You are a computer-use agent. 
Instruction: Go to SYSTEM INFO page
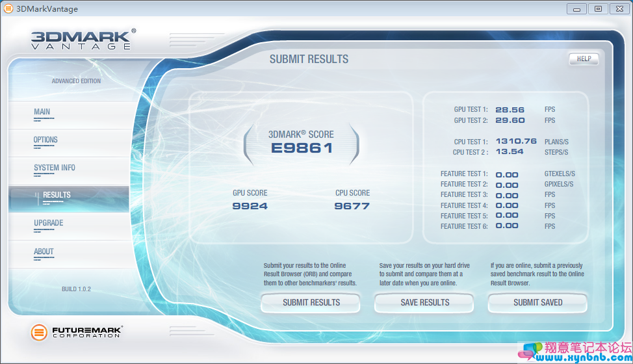[69, 171]
